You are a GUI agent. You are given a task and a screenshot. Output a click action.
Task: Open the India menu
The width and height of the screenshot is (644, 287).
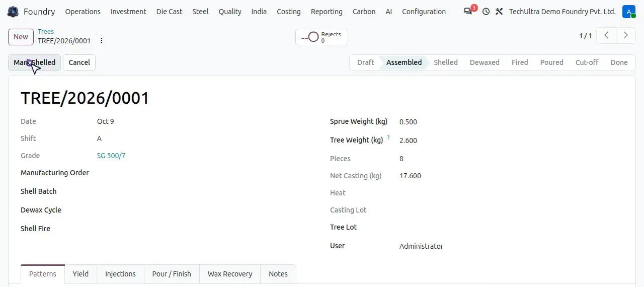pos(259,12)
